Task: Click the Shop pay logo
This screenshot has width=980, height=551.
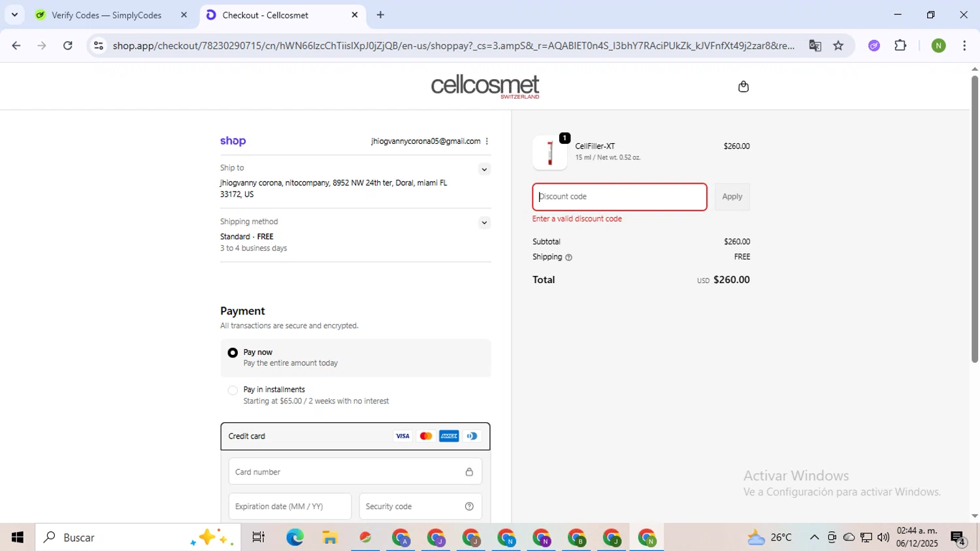Action: (233, 141)
